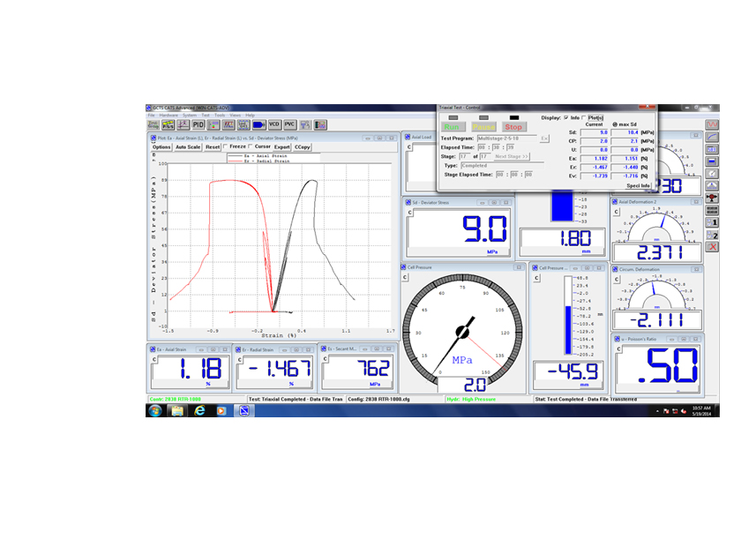756x547 pixels.
Task: Select the sine waveform icon in right sidebar
Action: coord(712,125)
